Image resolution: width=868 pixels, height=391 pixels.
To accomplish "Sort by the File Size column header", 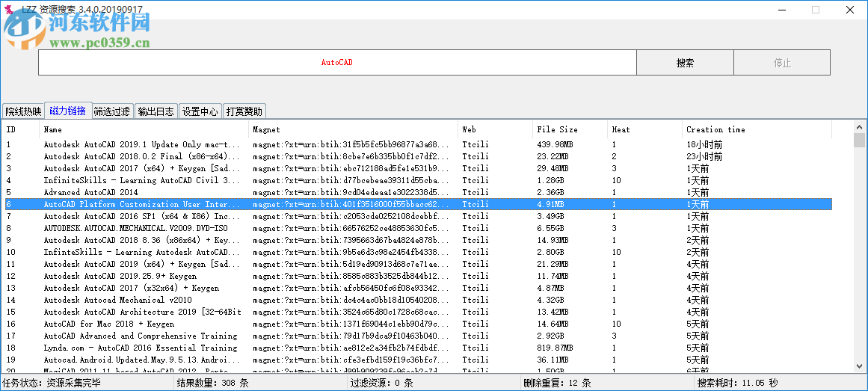I will [570, 129].
